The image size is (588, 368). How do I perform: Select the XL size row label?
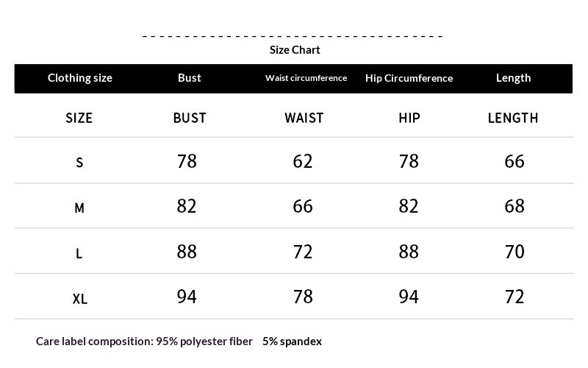[80, 299]
